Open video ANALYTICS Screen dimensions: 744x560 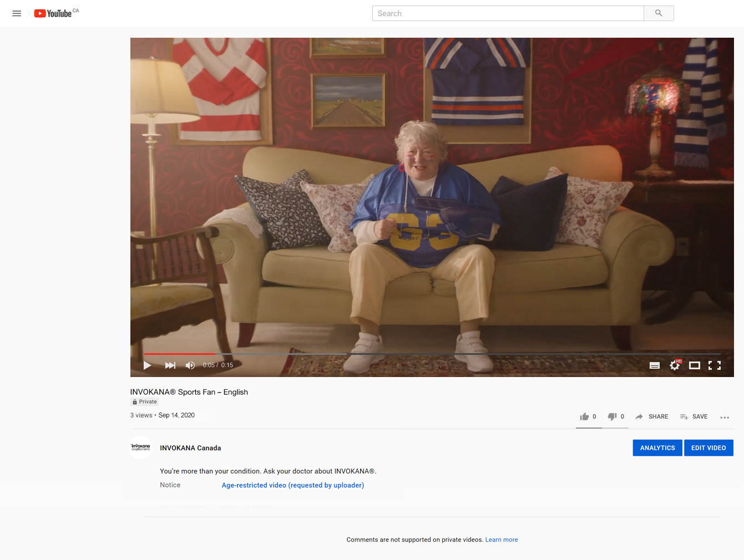[657, 448]
